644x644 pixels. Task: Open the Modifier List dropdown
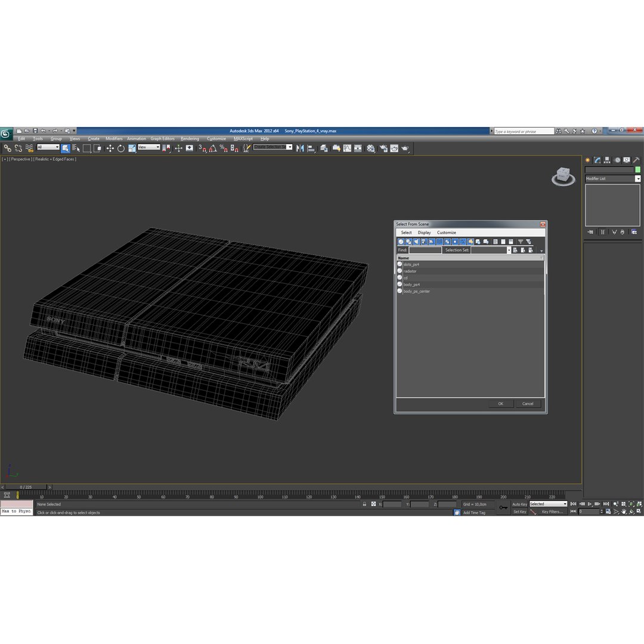click(x=612, y=179)
